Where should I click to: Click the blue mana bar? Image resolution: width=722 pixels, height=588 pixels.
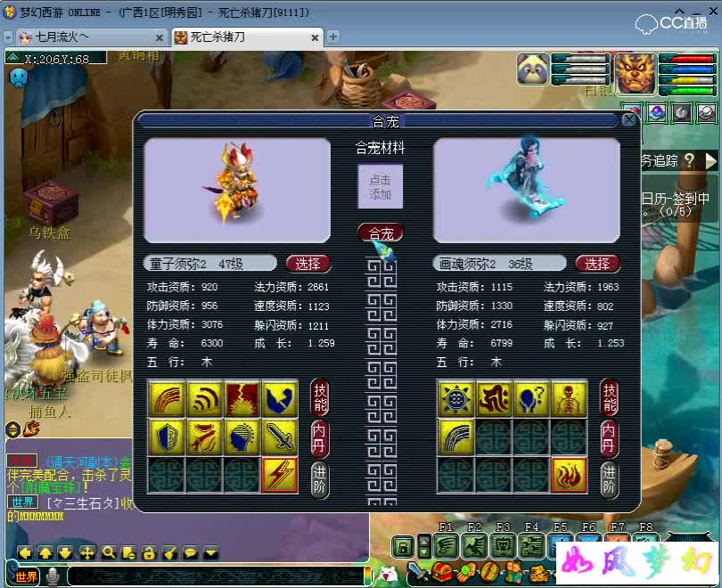pyautogui.click(x=688, y=69)
